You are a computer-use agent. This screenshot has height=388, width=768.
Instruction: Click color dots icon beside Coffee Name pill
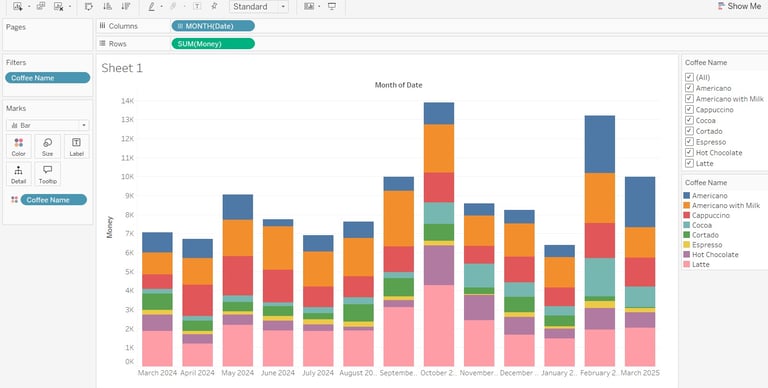pyautogui.click(x=14, y=200)
